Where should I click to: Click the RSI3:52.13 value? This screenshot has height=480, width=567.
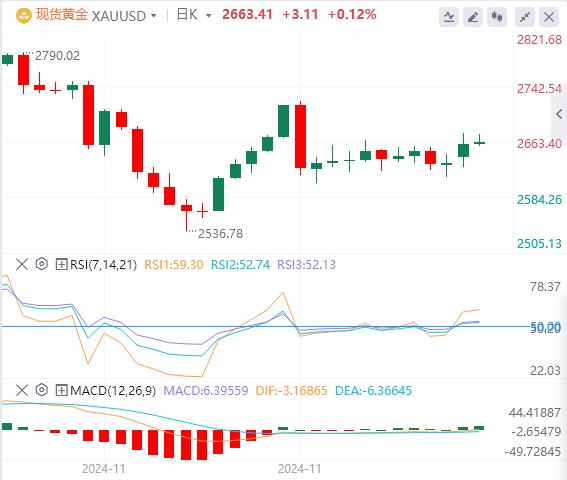click(306, 264)
